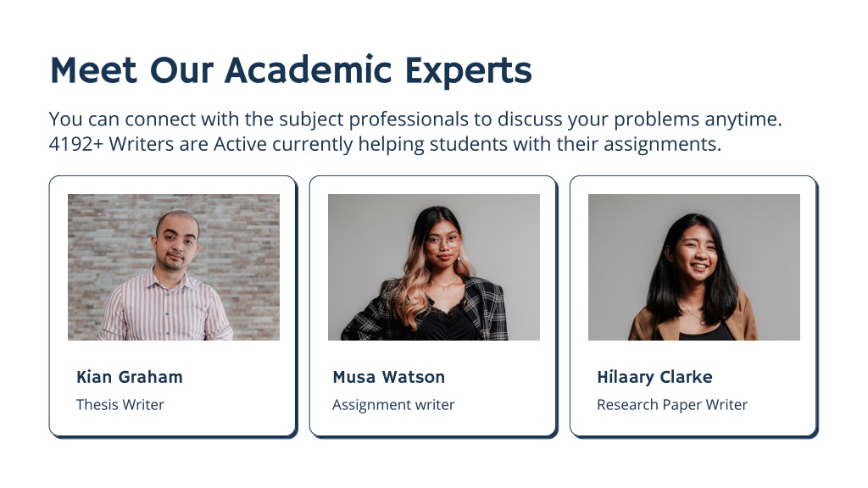The image size is (868, 488).
Task: Click the word Experts in the heading
Action: (468, 71)
